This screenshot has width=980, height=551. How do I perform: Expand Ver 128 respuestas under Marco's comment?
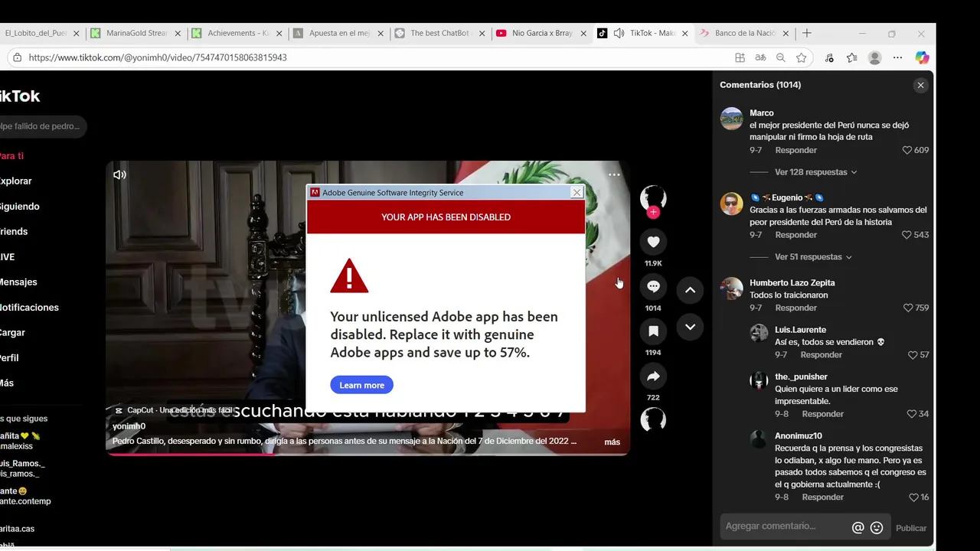tap(815, 172)
